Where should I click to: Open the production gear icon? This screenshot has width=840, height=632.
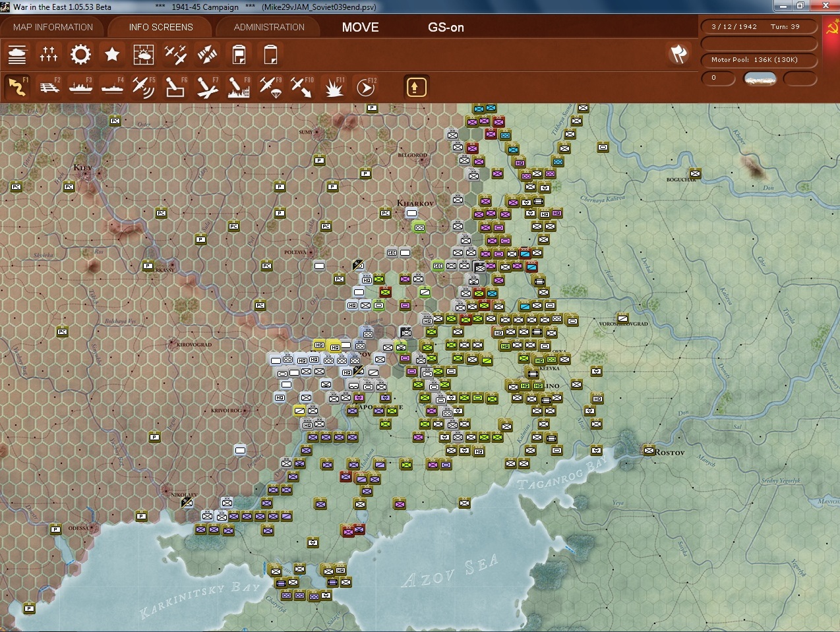pos(80,54)
